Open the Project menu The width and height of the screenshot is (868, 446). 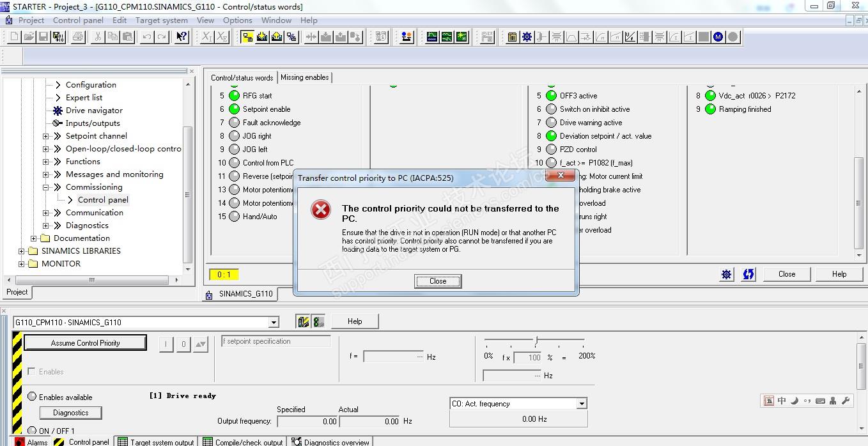pos(31,20)
